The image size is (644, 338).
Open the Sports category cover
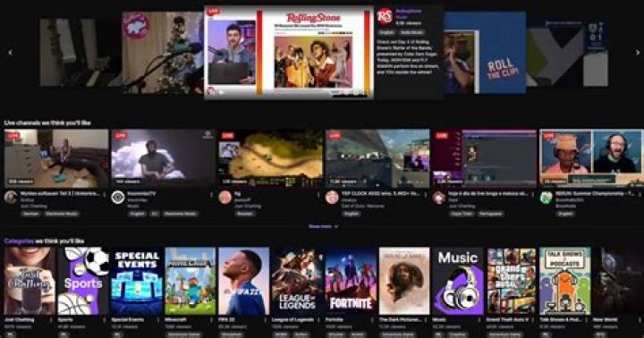[x=83, y=281]
